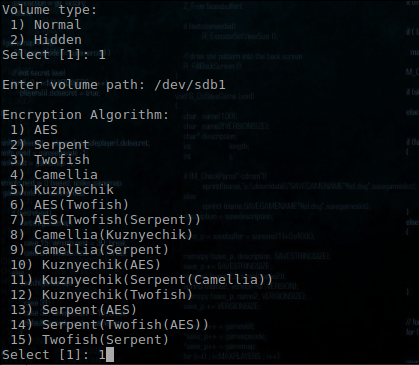Click the Serpent(AES) entry
Screen dimensions: 419x365
[x=74, y=310]
